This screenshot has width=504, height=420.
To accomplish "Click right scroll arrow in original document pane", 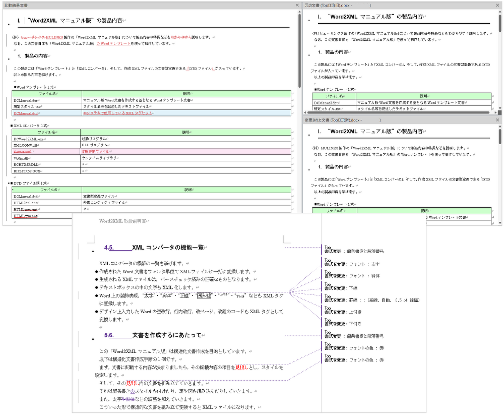I will [494, 113].
